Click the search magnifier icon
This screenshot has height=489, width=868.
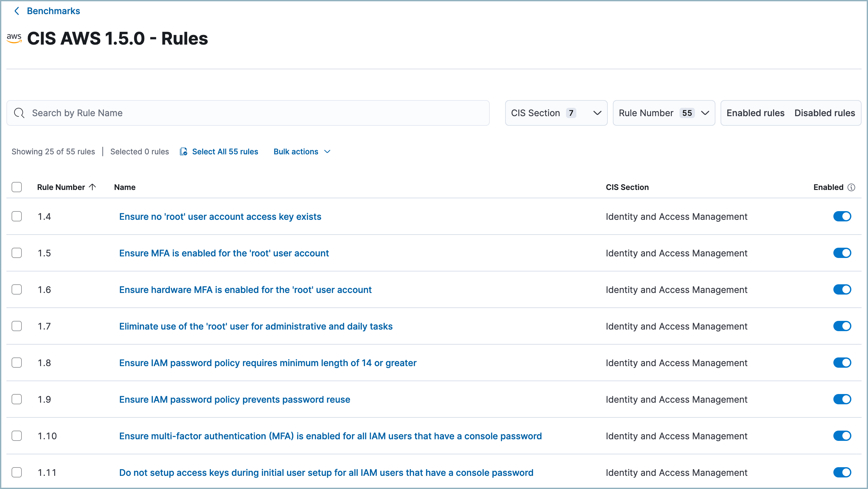point(20,113)
